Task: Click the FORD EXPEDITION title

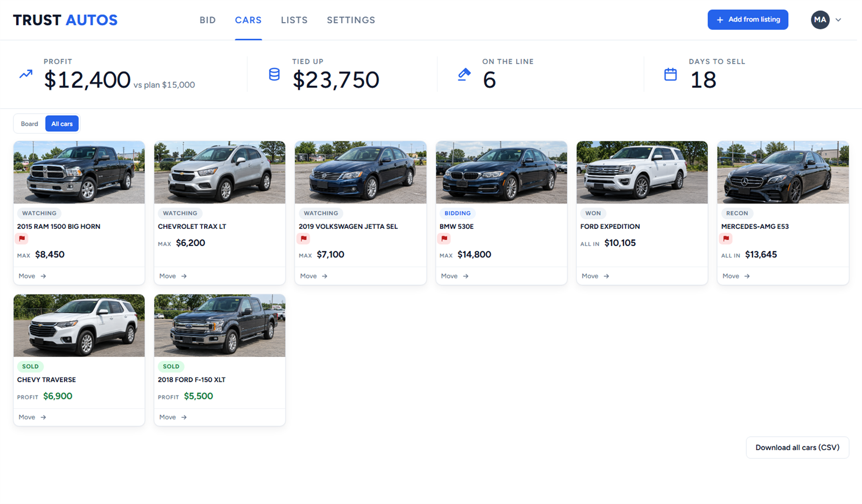Action: 610,227
